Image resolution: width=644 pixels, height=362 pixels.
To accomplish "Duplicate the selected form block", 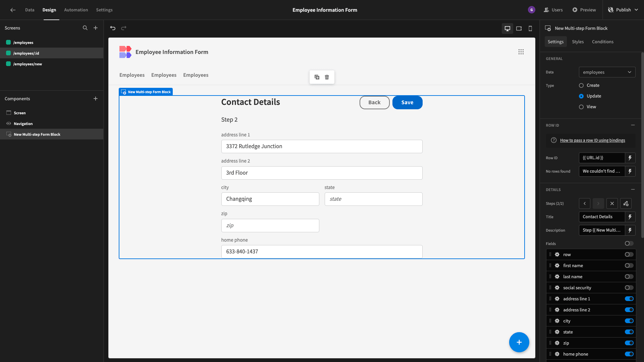I will pos(317,77).
